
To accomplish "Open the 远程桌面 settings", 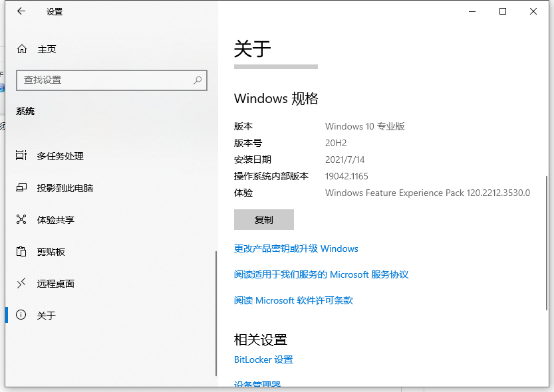I will (x=55, y=284).
